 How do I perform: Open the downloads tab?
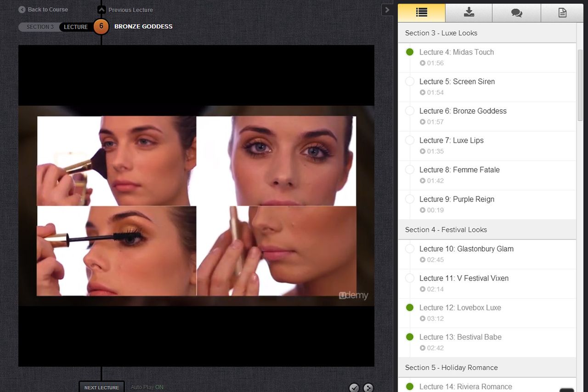pyautogui.click(x=469, y=13)
